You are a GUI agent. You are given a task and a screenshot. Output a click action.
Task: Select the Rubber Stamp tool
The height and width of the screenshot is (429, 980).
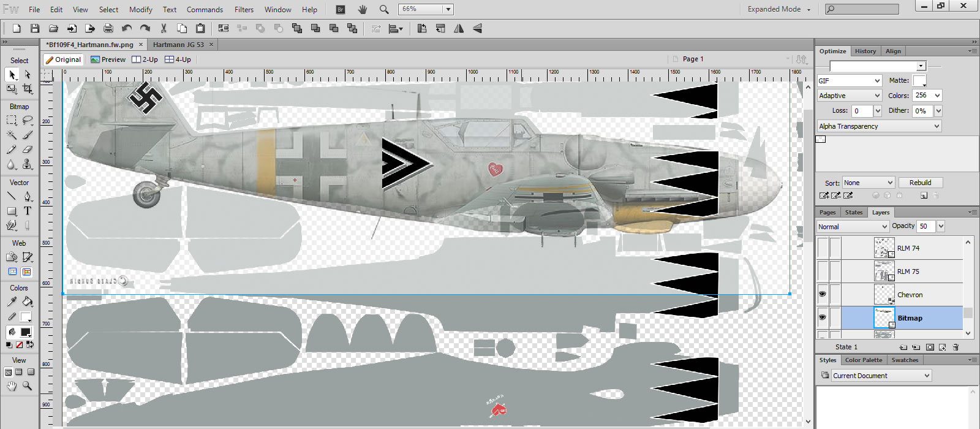click(28, 164)
